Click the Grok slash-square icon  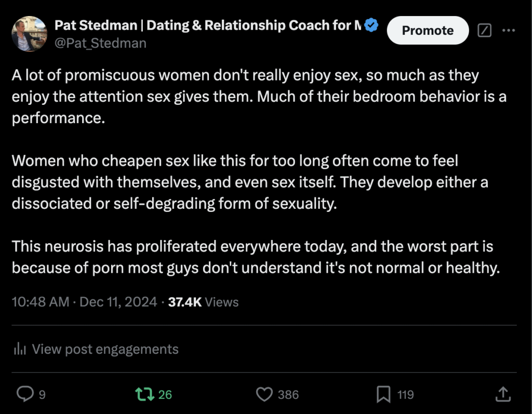click(484, 30)
